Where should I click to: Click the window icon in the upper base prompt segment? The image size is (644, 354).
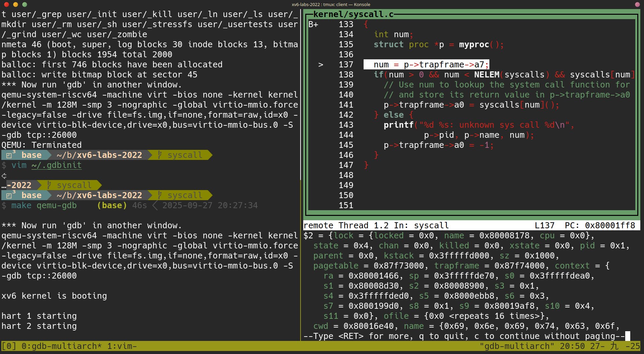(9, 155)
